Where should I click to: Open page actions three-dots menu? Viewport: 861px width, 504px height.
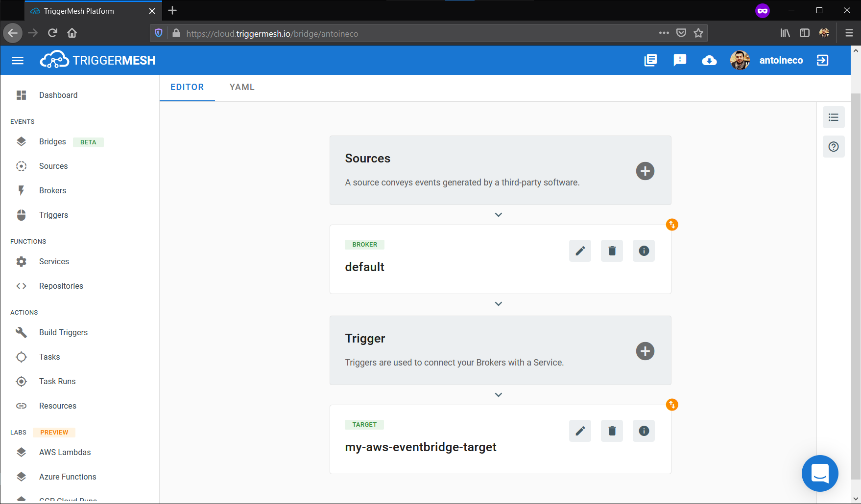coord(664,33)
